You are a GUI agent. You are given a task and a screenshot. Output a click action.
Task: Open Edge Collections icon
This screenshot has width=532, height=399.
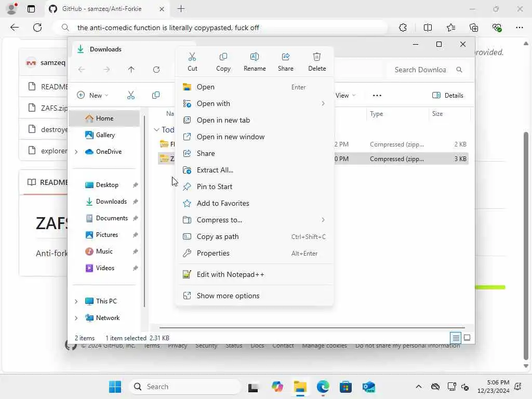(474, 28)
